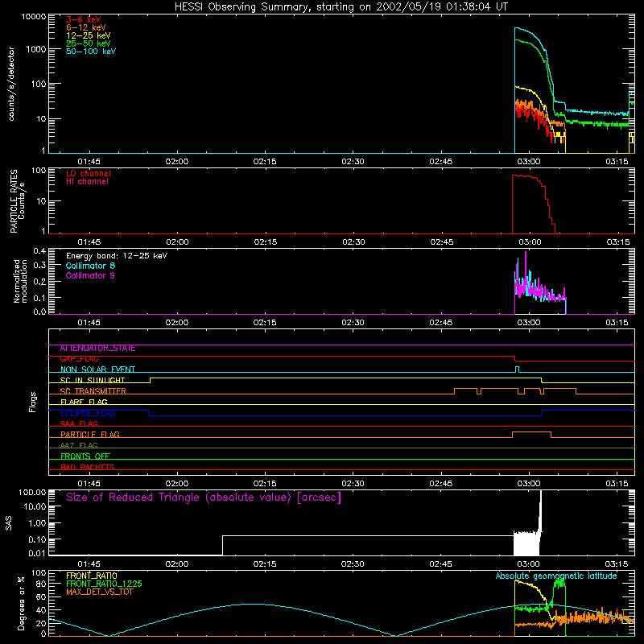The height and width of the screenshot is (644, 644).
Task: Click '02:45' time label under Flags panel
Action: 440,484
